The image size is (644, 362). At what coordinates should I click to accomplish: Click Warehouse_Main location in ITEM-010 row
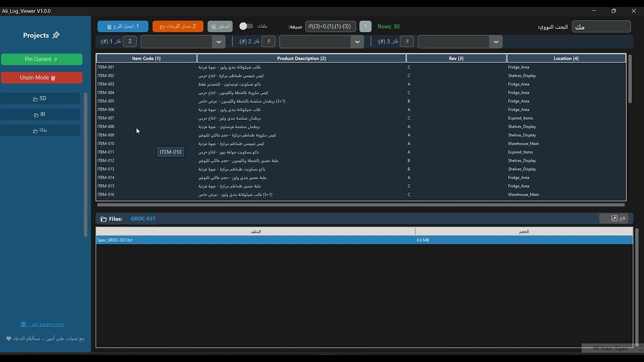pos(523,144)
